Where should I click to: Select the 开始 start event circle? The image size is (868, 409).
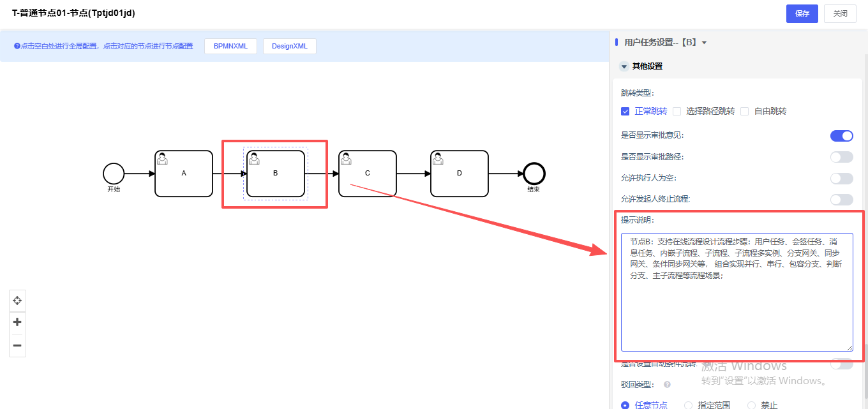[114, 174]
